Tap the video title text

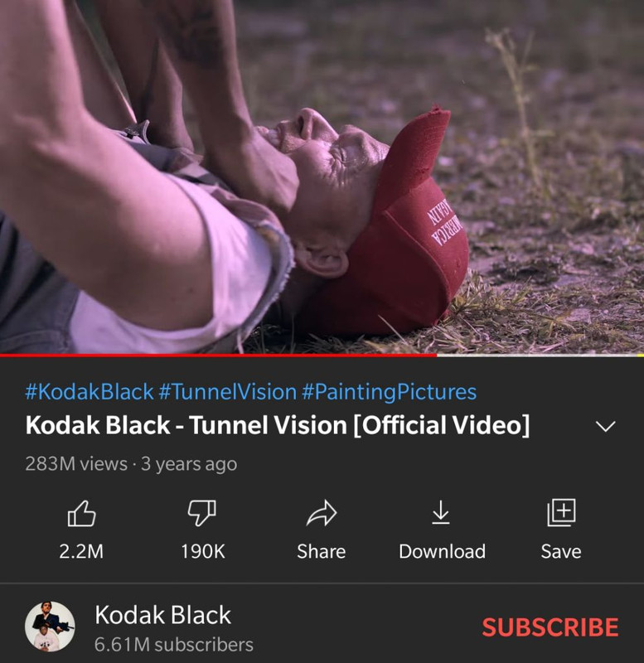click(x=278, y=425)
